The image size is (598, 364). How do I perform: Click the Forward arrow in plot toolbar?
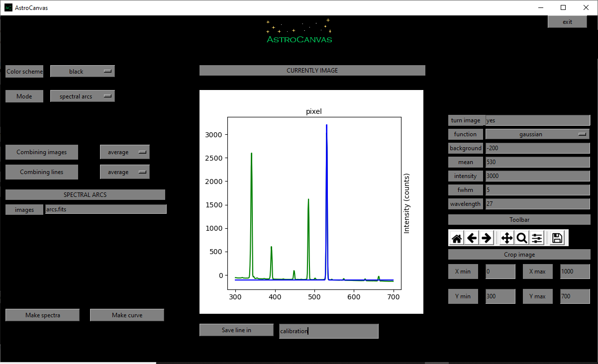(x=487, y=238)
